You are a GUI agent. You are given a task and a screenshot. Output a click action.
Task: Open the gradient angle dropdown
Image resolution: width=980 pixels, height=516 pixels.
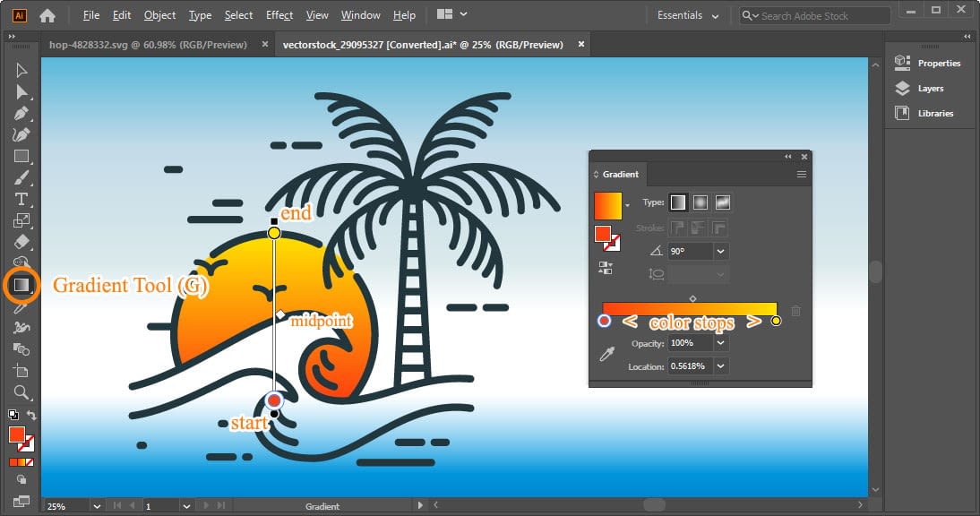tap(720, 250)
